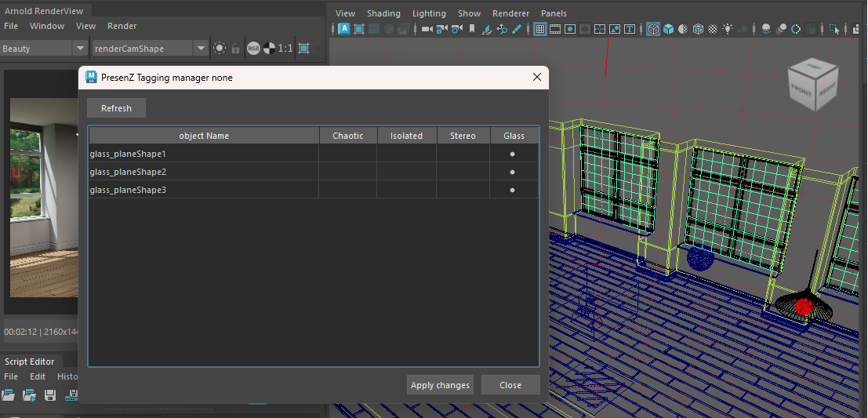Click the view cube in the viewport
The image size is (868, 418).
[x=813, y=83]
